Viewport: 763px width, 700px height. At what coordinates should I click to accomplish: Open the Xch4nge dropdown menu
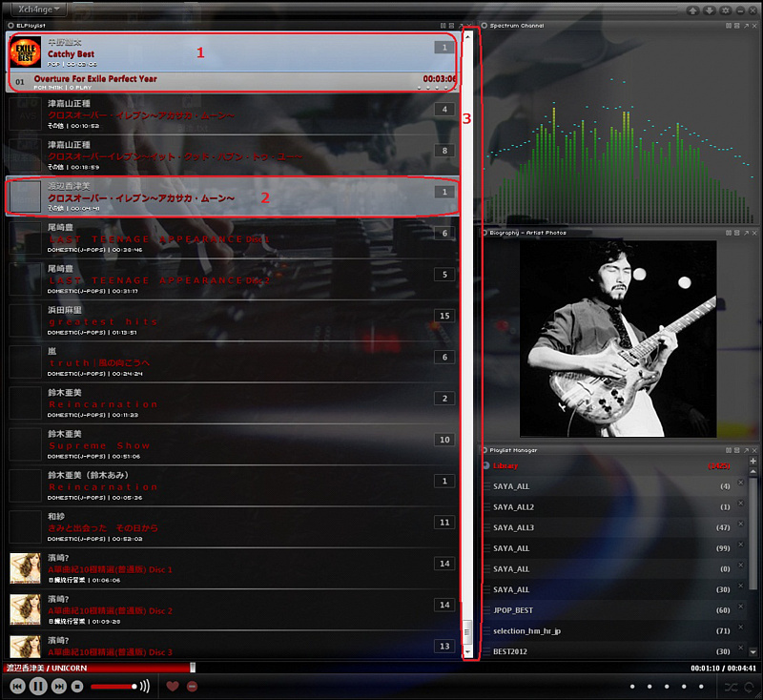[39, 10]
